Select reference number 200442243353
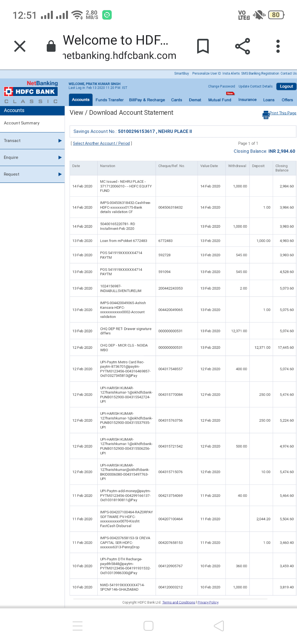The height and width of the screenshot is (644, 297). pyautogui.click(x=170, y=288)
